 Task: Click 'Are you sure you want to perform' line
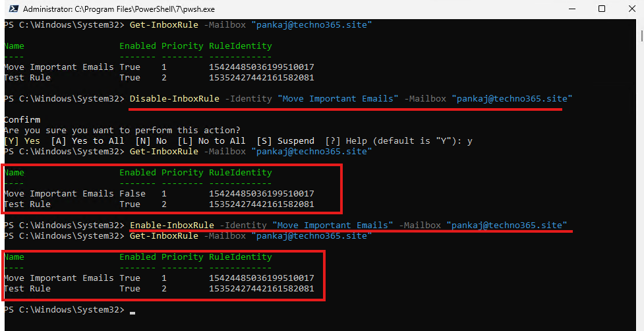122,130
